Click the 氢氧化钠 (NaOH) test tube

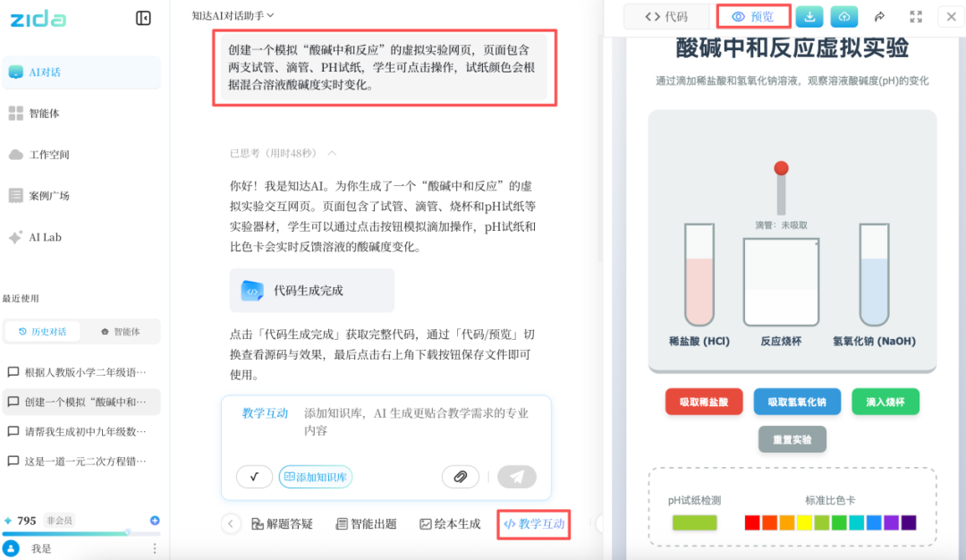pyautogui.click(x=874, y=274)
